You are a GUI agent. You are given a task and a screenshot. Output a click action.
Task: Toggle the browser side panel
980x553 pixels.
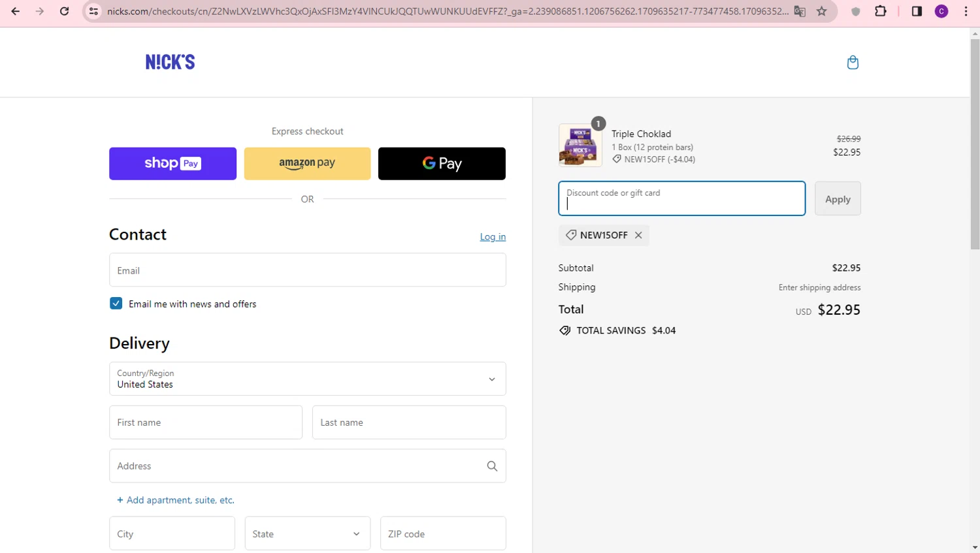click(917, 11)
